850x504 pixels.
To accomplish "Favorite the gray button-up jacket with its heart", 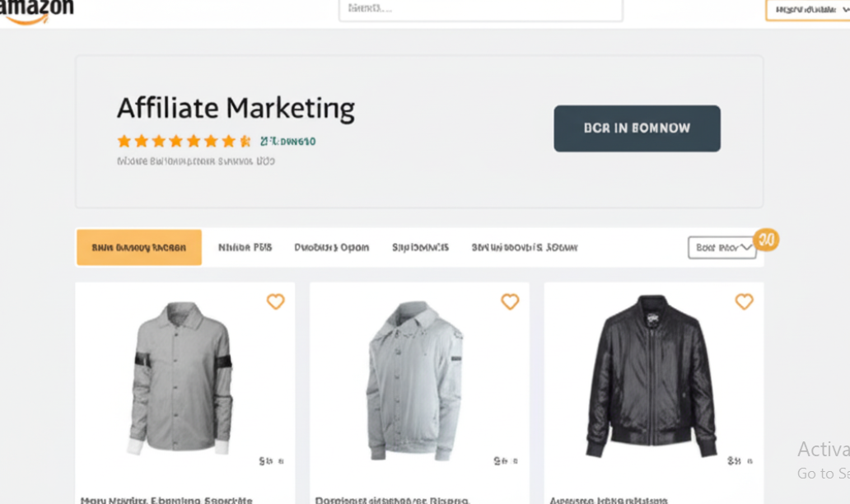I will tap(276, 301).
